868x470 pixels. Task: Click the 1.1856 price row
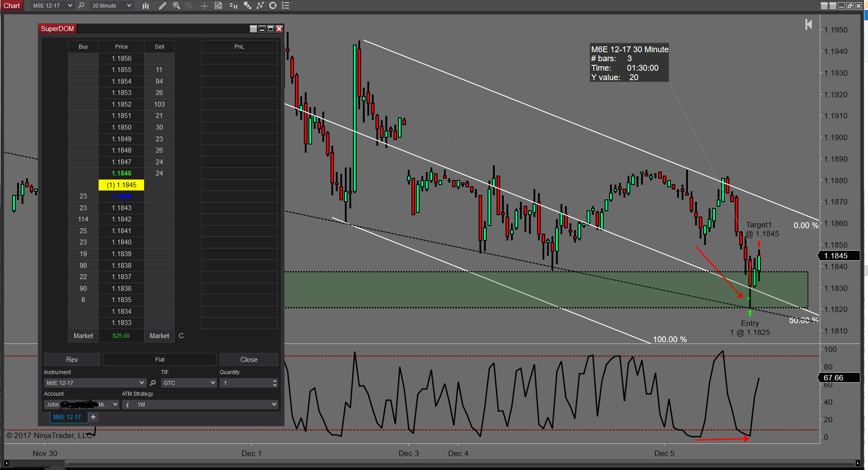pos(122,59)
